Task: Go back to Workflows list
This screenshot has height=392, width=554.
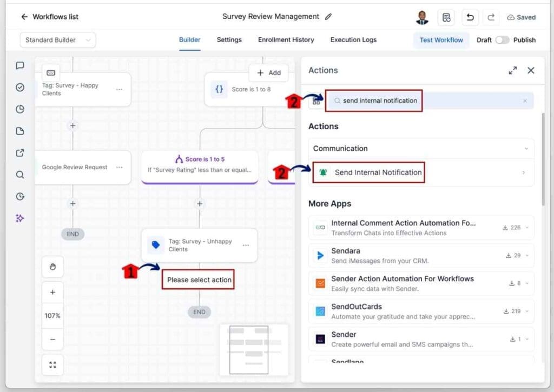Action: (x=49, y=17)
